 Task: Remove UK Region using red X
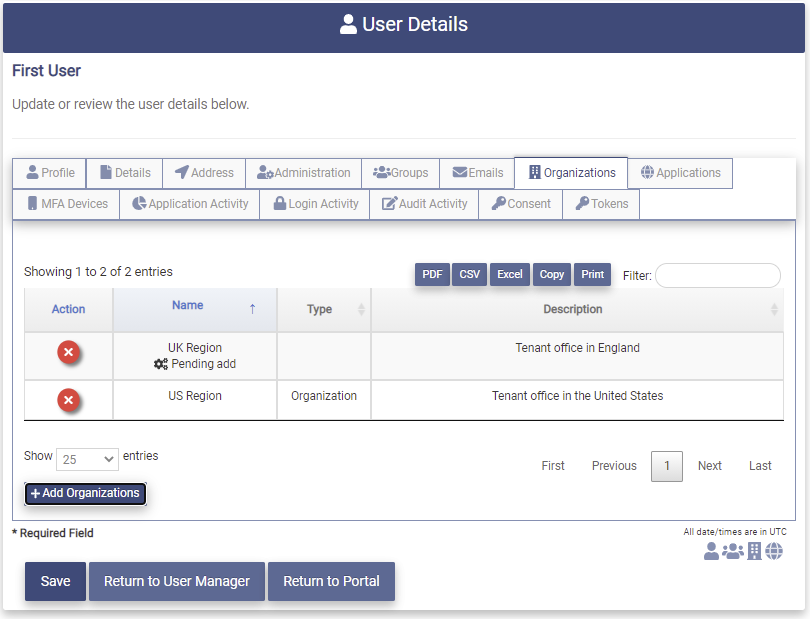[68, 352]
